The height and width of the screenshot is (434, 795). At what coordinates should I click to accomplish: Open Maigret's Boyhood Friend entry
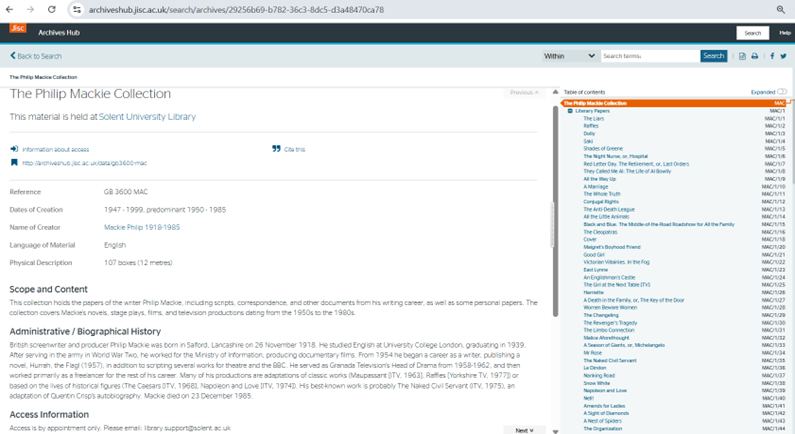click(611, 247)
